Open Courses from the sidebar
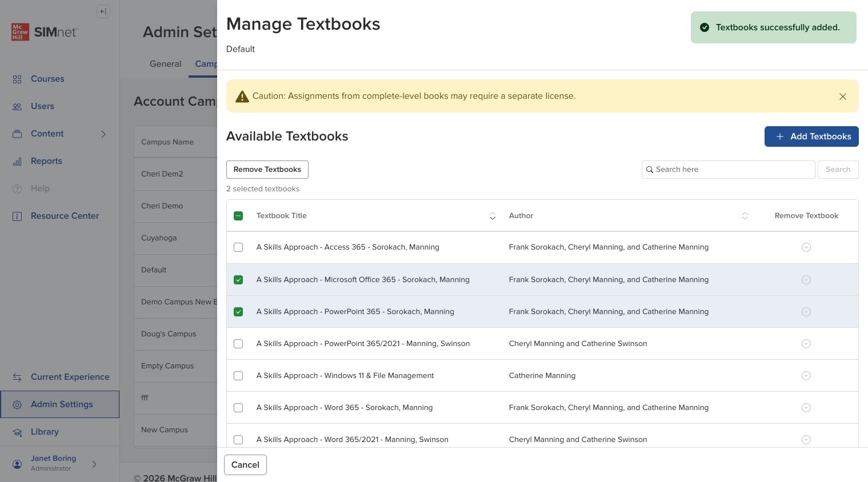The image size is (868, 482). (47, 79)
